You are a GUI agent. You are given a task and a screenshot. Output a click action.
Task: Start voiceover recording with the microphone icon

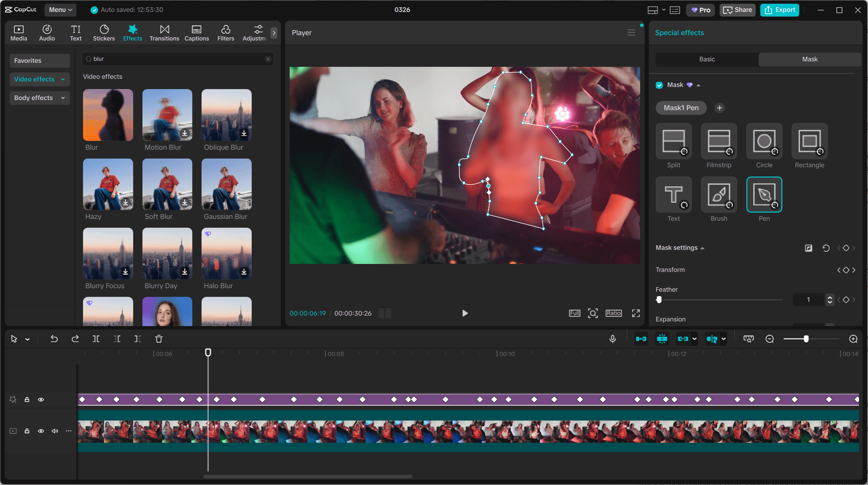[613, 339]
